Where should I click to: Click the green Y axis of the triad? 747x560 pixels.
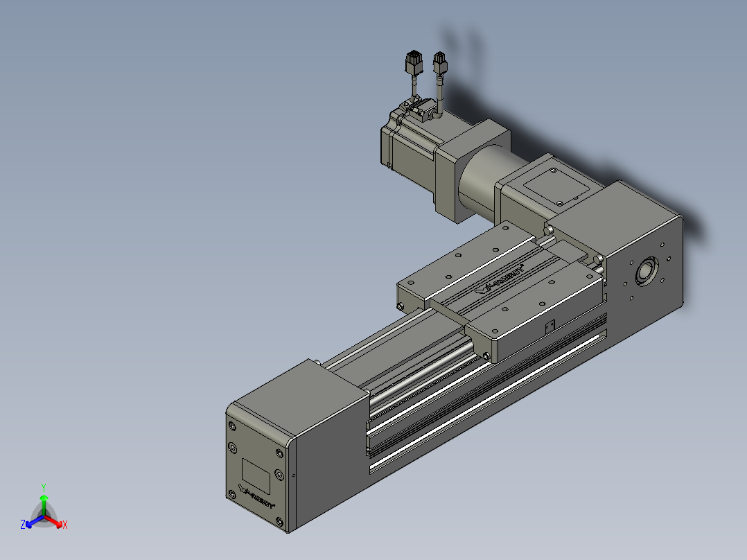pos(44,502)
